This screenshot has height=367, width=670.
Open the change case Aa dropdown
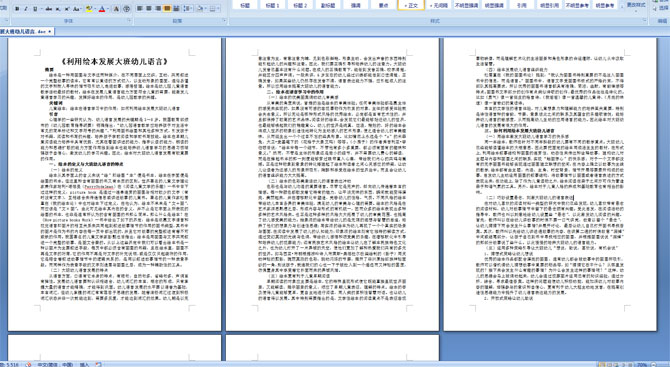77,9
